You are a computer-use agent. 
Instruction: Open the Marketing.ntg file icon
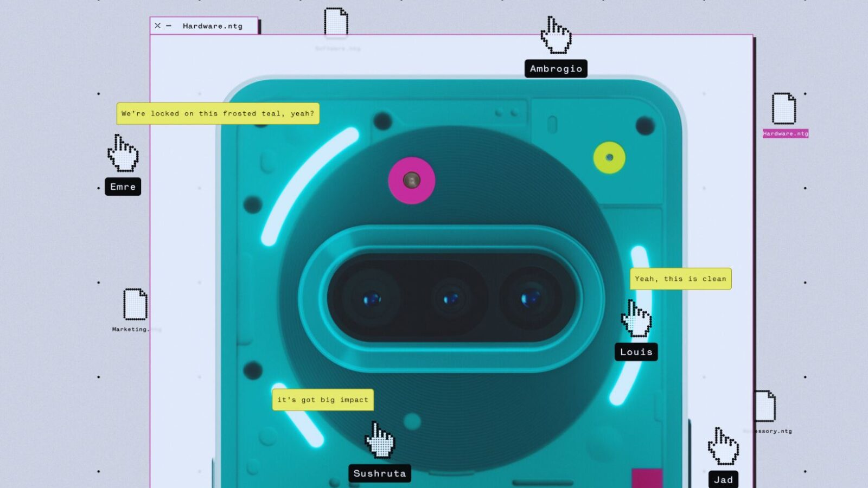[x=135, y=304]
